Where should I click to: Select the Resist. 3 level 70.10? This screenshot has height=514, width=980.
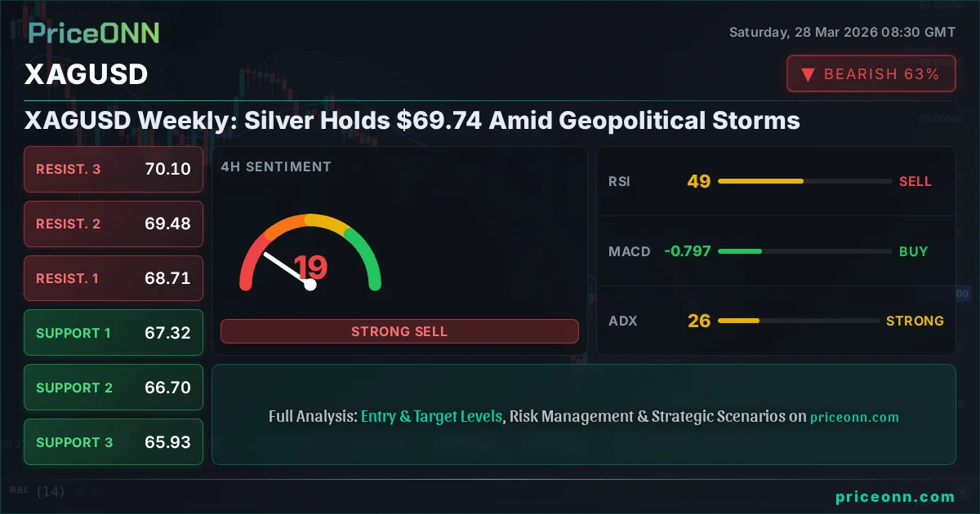[x=114, y=169]
